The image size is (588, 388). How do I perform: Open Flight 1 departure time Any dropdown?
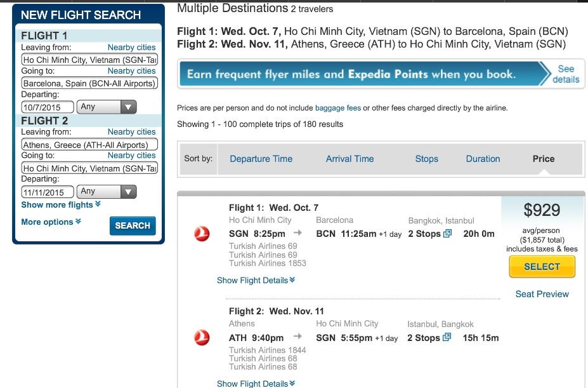pos(107,107)
